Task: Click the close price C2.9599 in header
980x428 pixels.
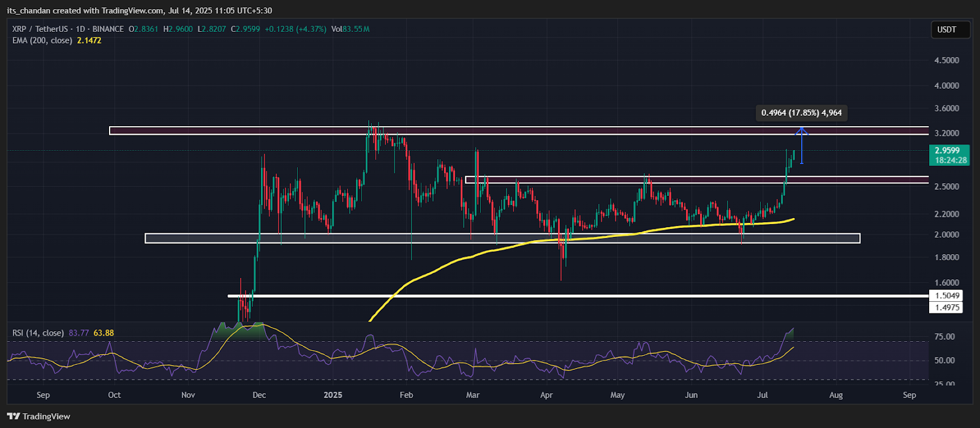Action: coord(244,29)
